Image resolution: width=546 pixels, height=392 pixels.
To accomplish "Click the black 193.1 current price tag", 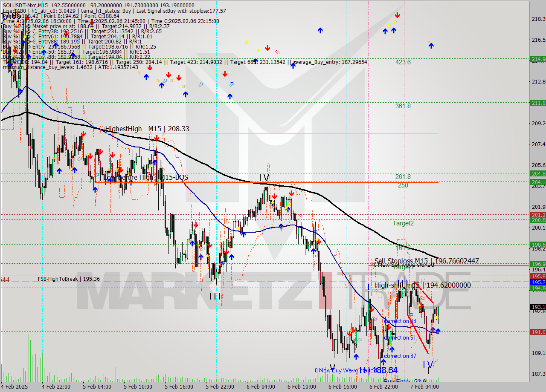I will [x=537, y=306].
